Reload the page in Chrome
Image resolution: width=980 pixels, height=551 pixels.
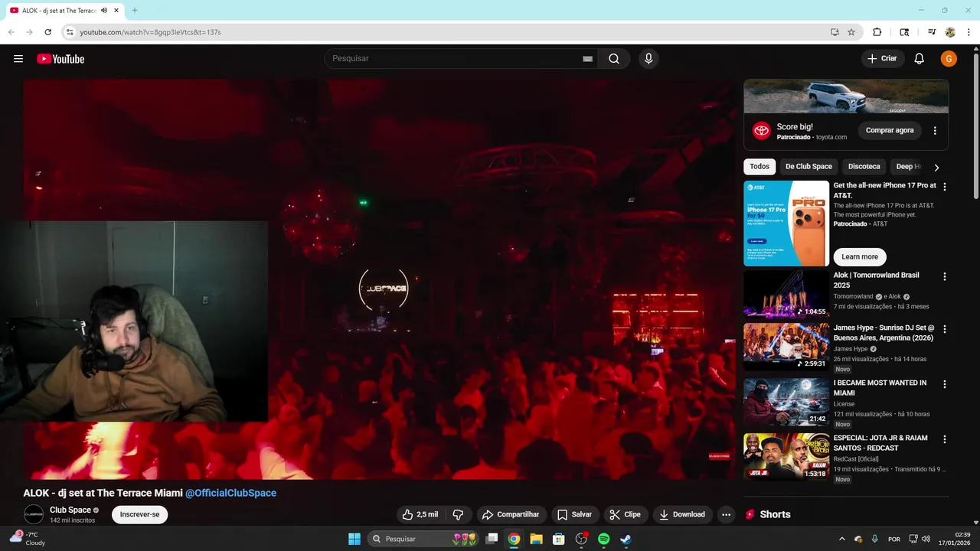click(47, 32)
